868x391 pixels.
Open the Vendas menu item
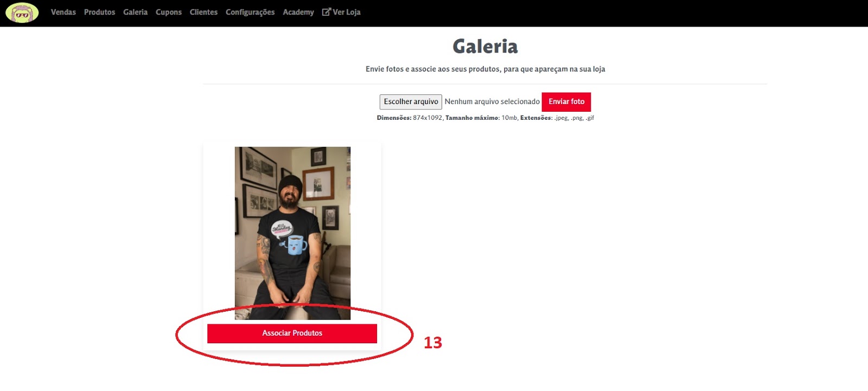[63, 12]
